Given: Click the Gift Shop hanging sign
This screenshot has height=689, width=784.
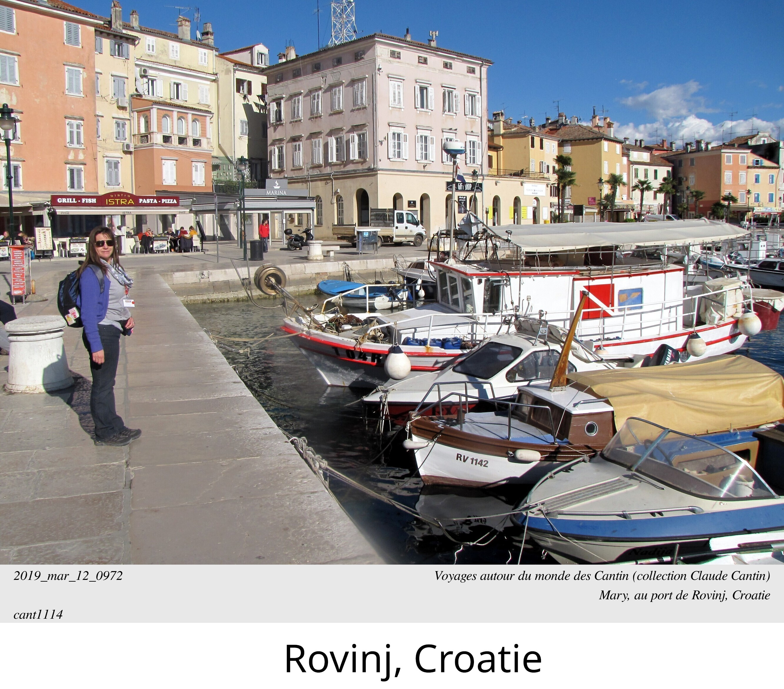Looking at the screenshot, I should point(464,187).
